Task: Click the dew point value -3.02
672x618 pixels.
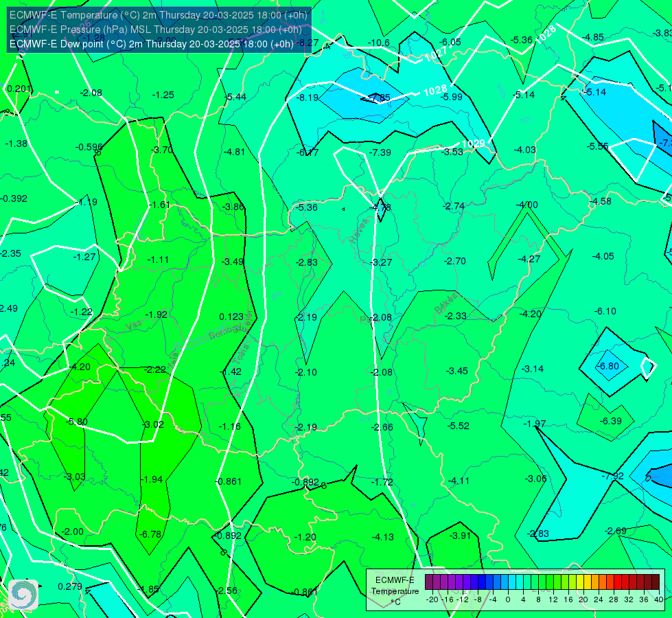Action: click(152, 424)
